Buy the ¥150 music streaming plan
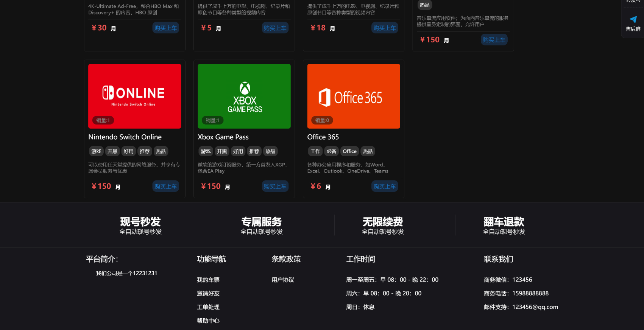Image resolution: width=644 pixels, height=330 pixels. pyautogui.click(x=494, y=40)
